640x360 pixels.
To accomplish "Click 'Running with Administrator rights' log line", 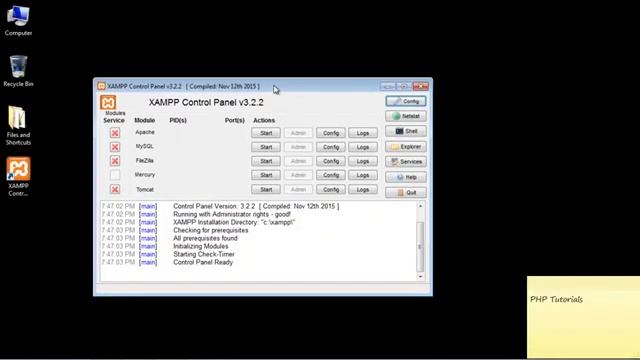I will point(232,214).
